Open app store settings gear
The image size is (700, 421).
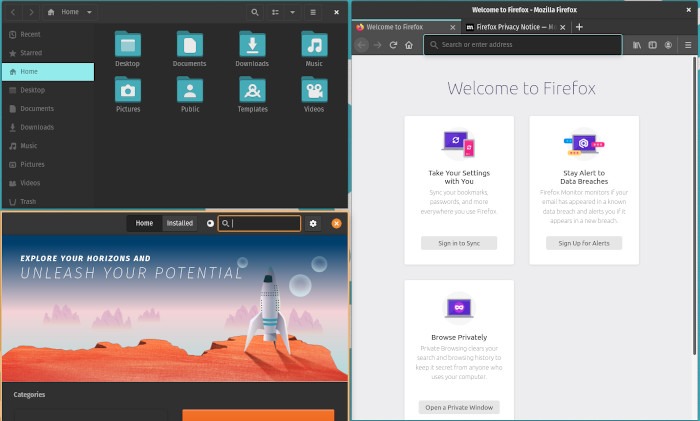coord(313,223)
